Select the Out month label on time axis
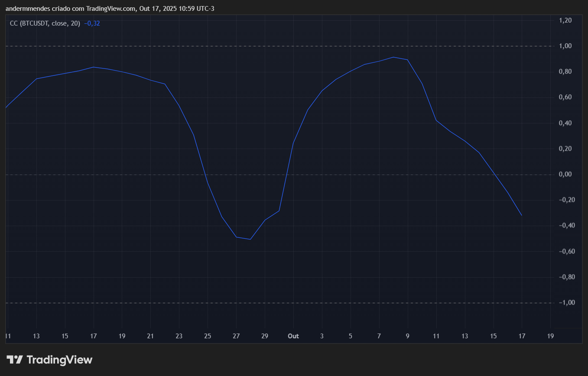The width and height of the screenshot is (588, 376). point(293,336)
